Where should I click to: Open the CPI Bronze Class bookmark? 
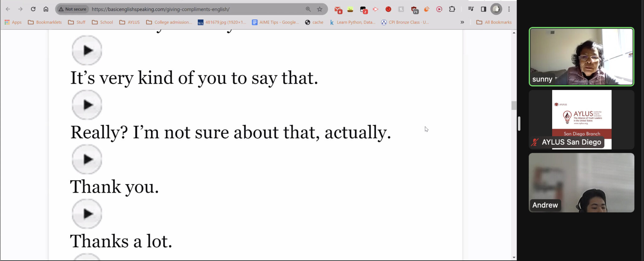[x=405, y=22]
